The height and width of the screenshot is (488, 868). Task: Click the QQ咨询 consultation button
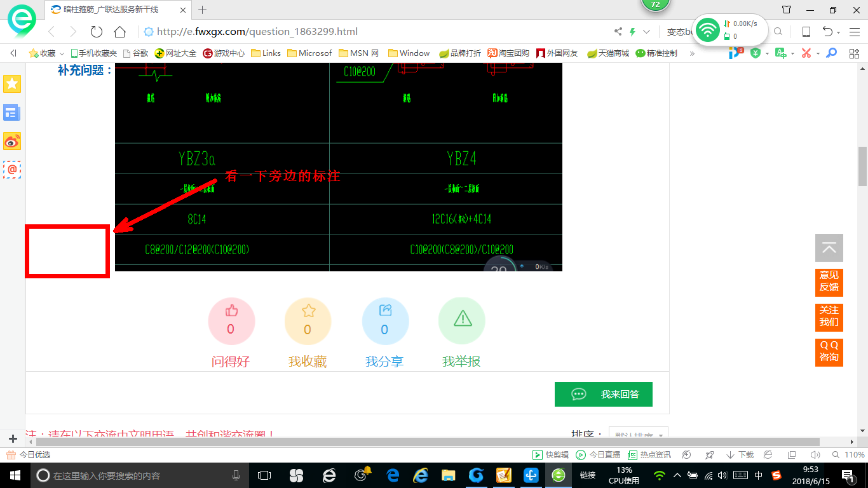tap(829, 351)
